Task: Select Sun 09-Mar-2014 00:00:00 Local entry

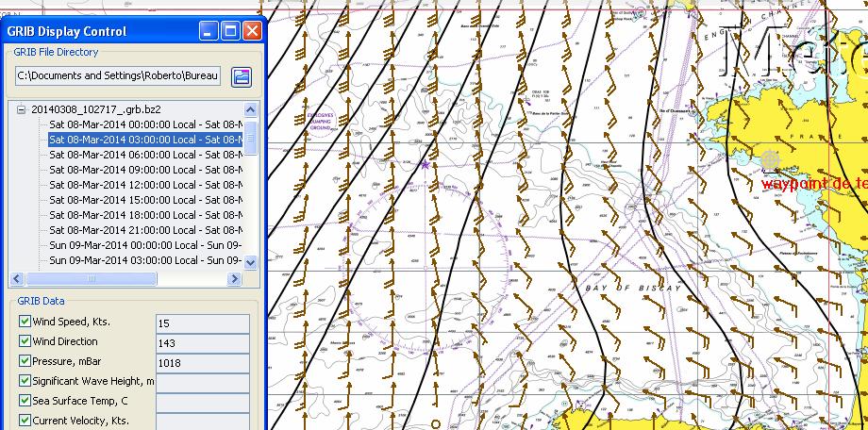Action: (x=145, y=244)
